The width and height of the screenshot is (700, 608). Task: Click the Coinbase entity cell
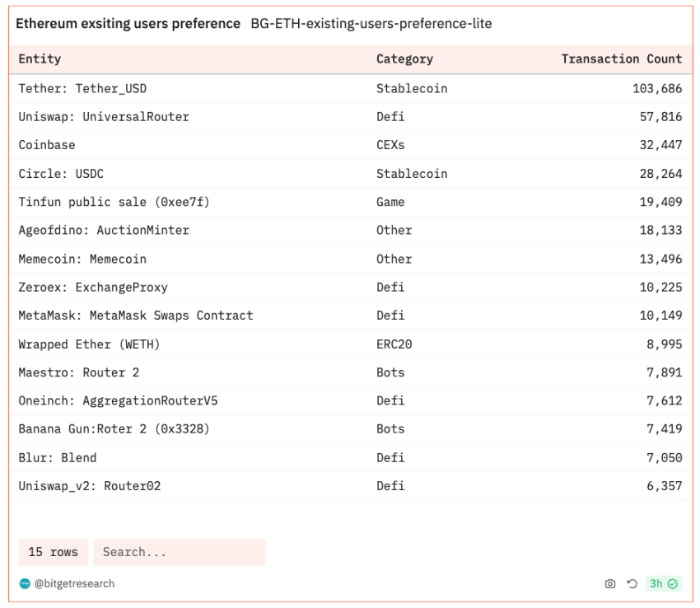pos(47,145)
